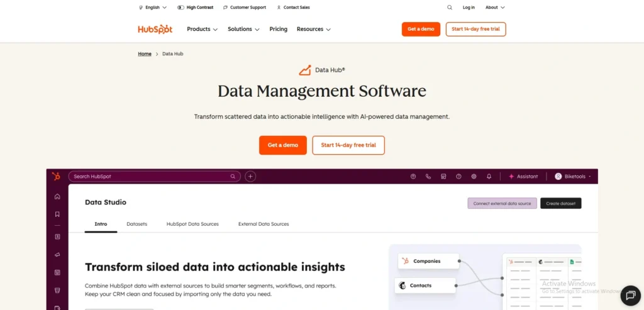Click the chat bubble icon beside Customer Support
This screenshot has height=310, width=644.
tap(226, 8)
